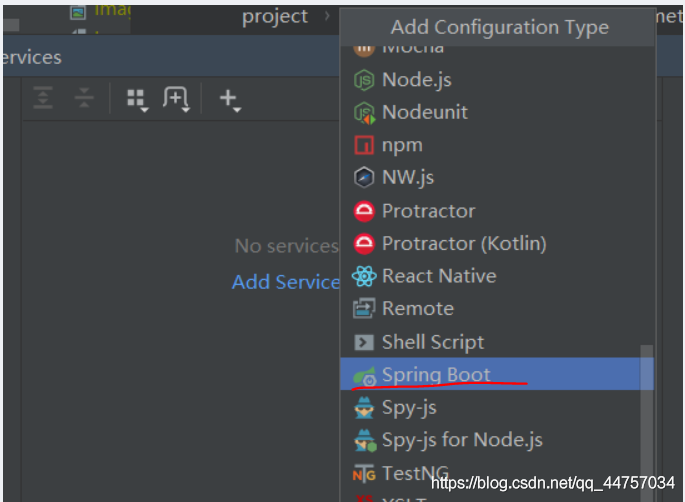Click the Spy-js spy icon

[x=364, y=408]
